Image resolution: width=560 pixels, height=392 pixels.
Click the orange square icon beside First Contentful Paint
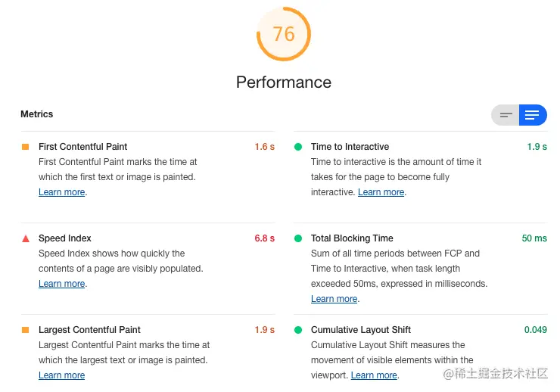click(25, 147)
